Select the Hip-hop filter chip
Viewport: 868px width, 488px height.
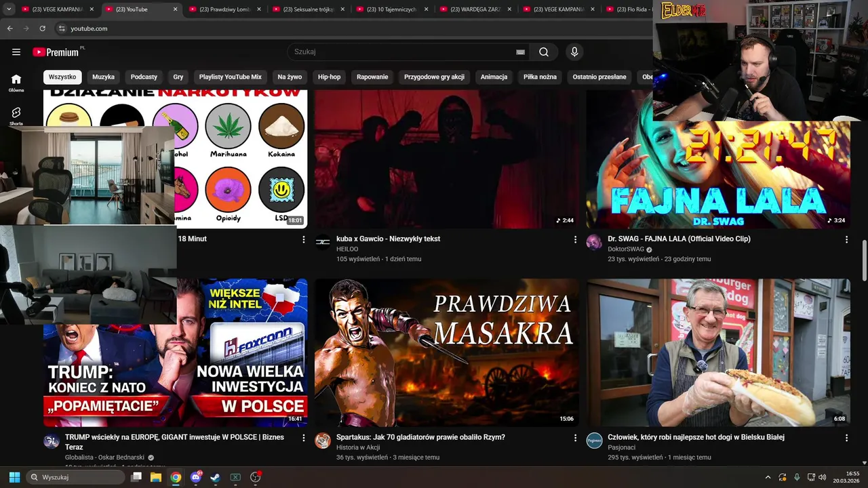point(330,77)
